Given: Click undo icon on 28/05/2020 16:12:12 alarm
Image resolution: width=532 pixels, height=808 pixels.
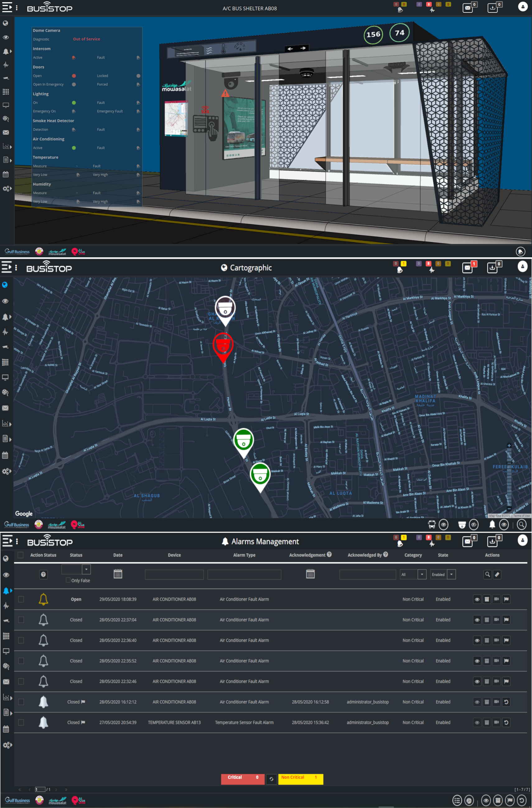Looking at the screenshot, I should 506,702.
